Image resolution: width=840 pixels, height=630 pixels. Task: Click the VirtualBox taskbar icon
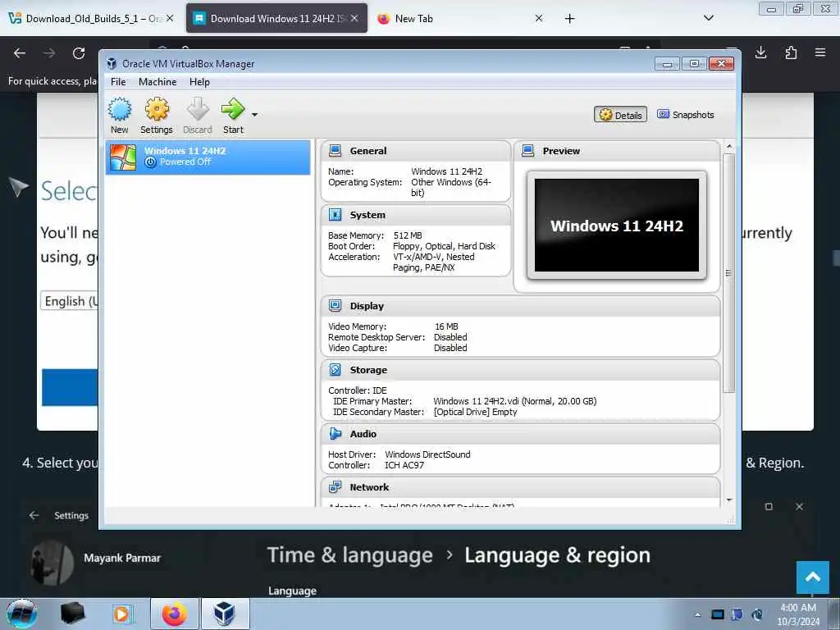tap(225, 614)
